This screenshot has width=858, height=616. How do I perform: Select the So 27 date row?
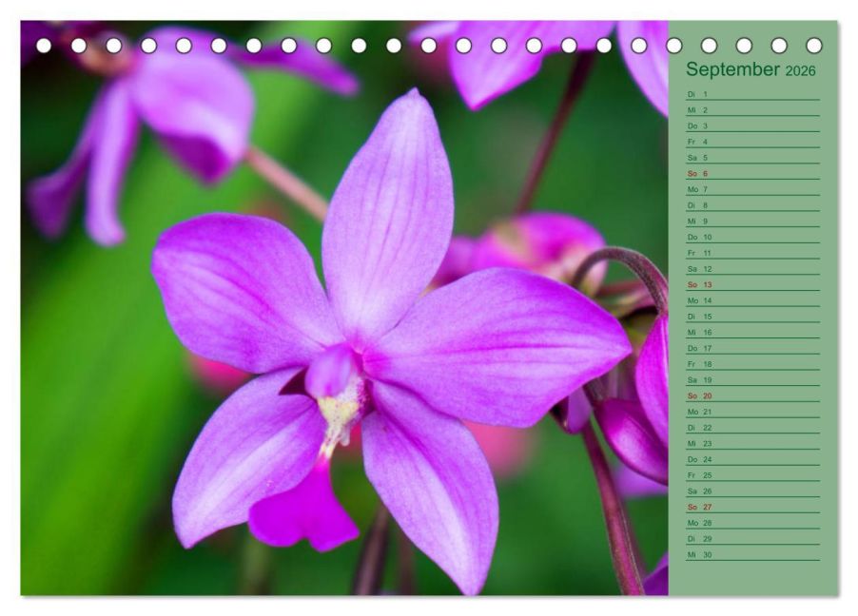[x=753, y=507]
